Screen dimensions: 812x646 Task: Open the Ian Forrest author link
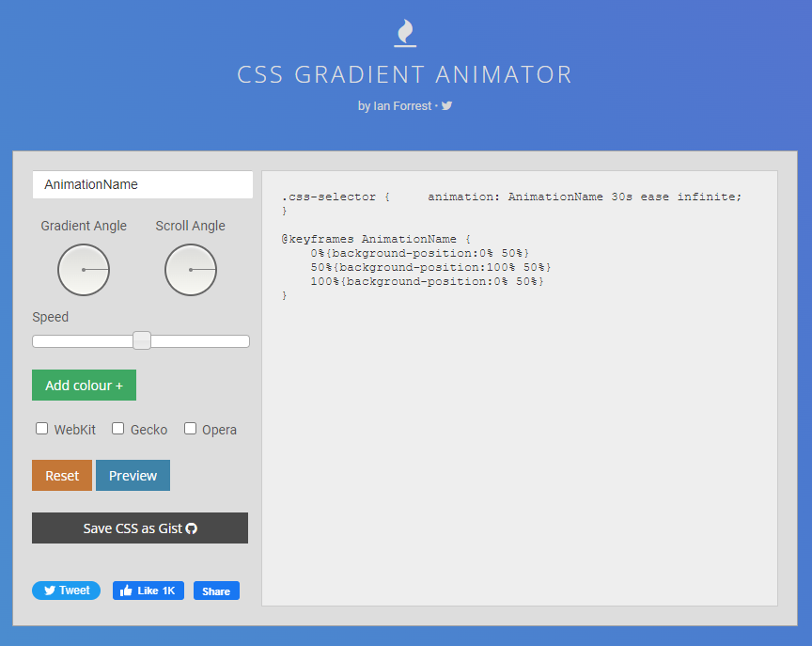(x=402, y=105)
